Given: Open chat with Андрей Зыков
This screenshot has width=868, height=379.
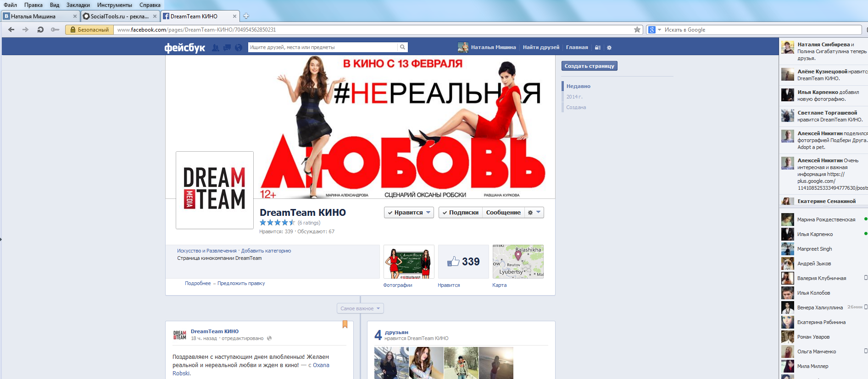Looking at the screenshot, I should [x=824, y=264].
